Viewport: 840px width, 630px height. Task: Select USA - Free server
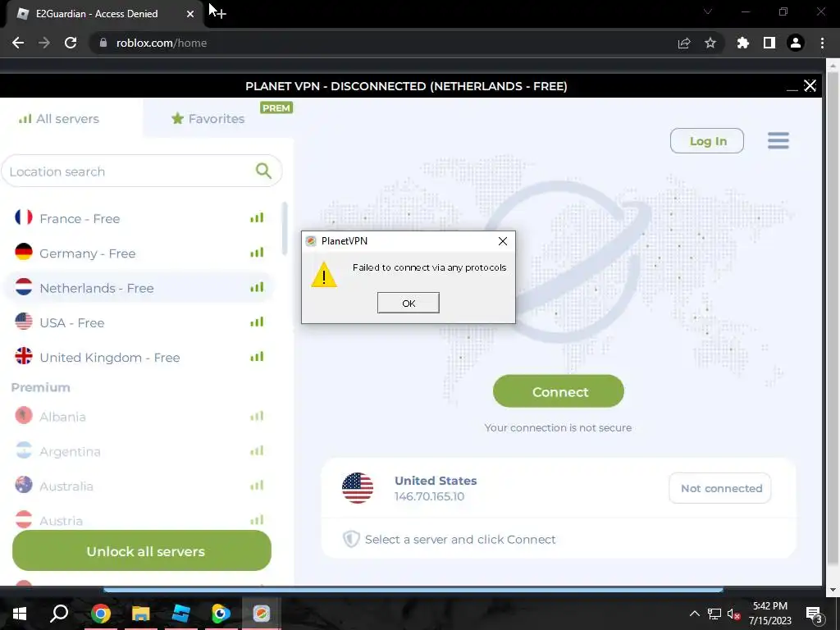point(141,322)
